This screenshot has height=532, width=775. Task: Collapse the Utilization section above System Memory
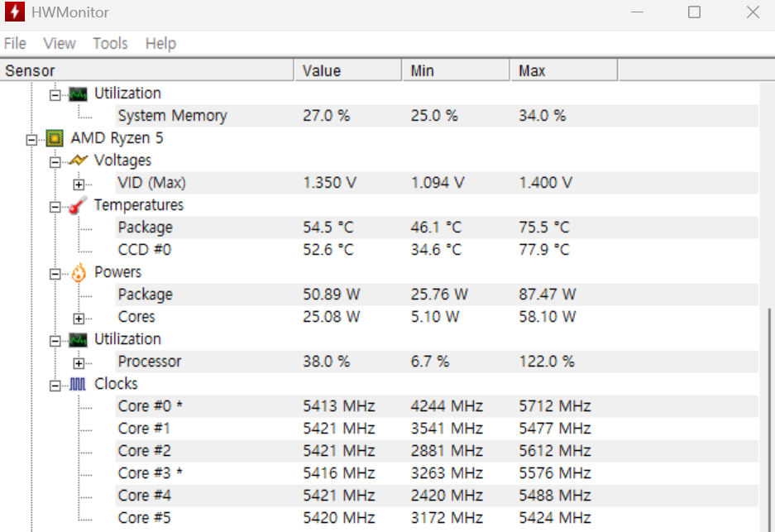(55, 95)
